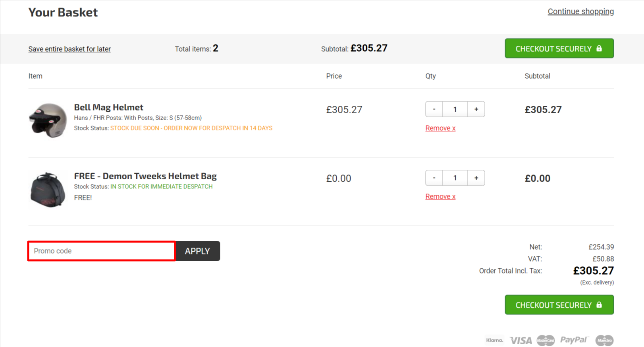
Task: Focus the Promo code input field
Action: point(102,251)
